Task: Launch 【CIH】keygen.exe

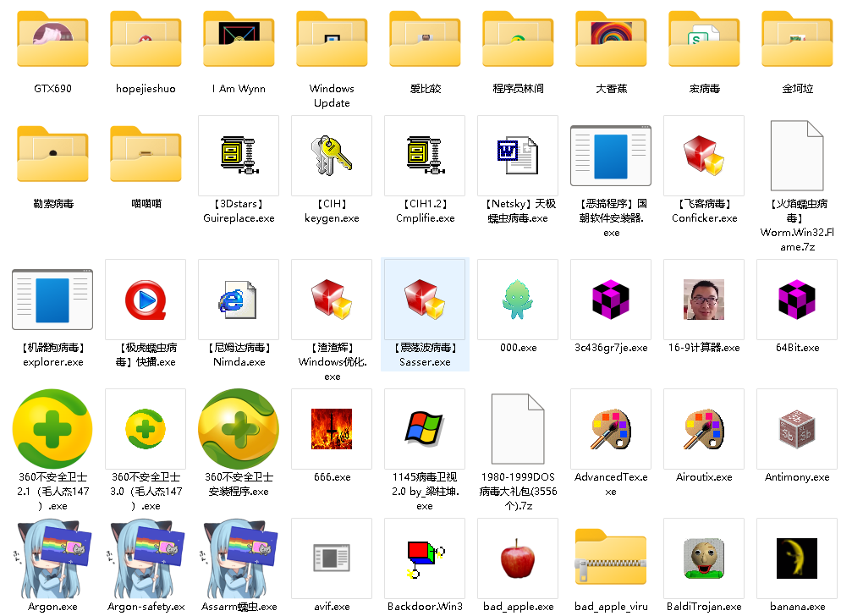Action: coord(332,155)
